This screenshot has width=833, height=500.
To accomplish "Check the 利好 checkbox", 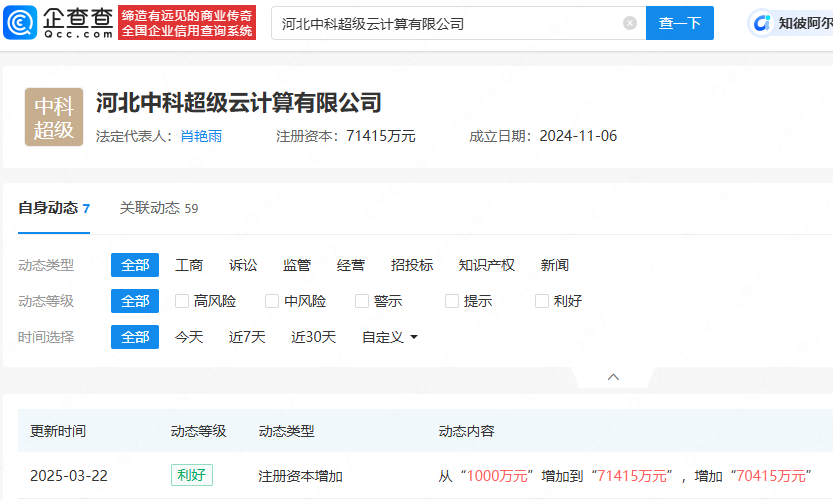I will (x=542, y=301).
